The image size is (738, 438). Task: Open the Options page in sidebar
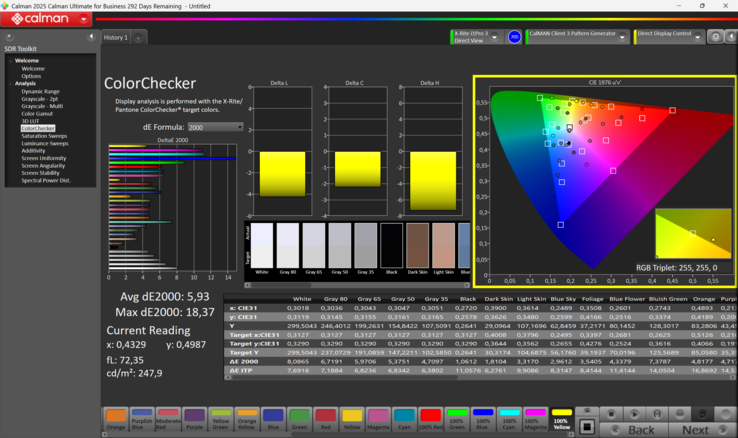click(31, 76)
